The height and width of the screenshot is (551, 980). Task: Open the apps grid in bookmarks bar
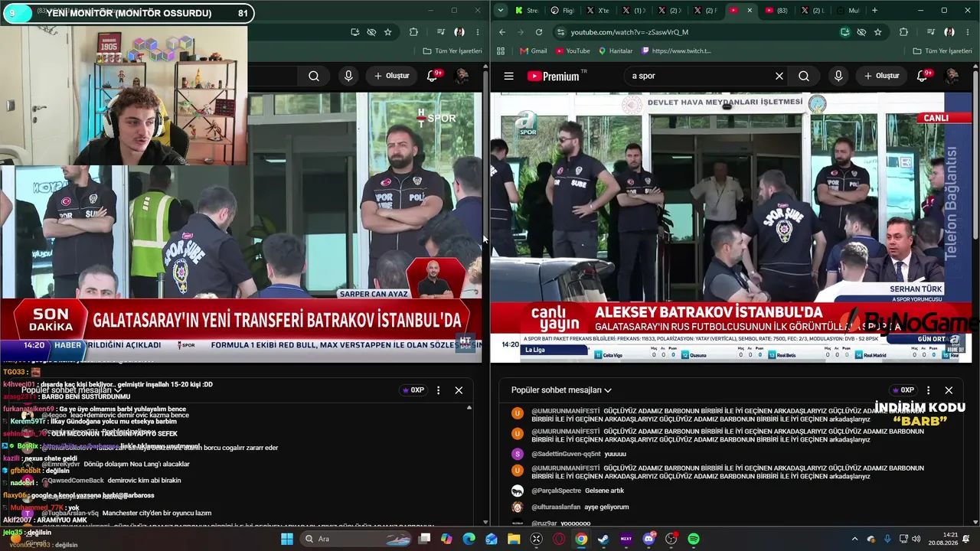click(501, 51)
